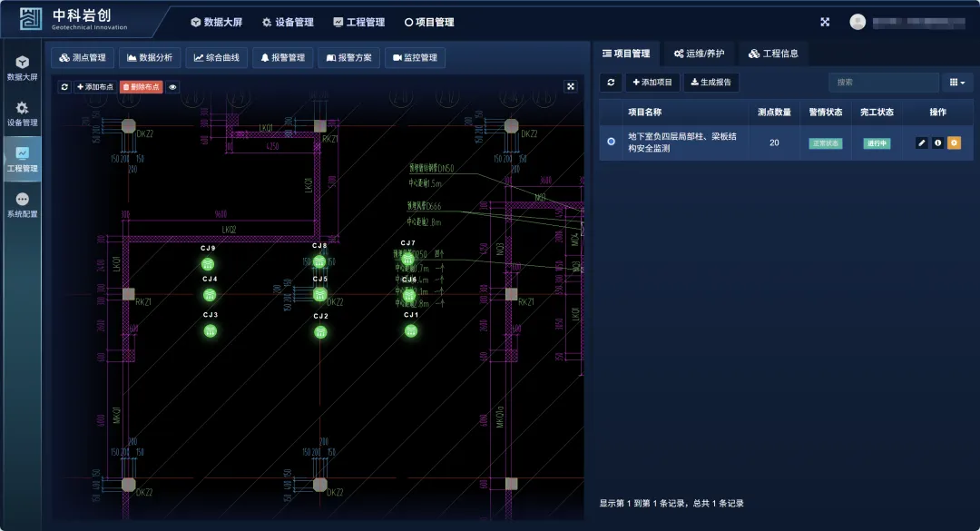Screen dimensions: 980x531
Task: Switch to the 运维/养护 tab
Action: click(x=699, y=54)
